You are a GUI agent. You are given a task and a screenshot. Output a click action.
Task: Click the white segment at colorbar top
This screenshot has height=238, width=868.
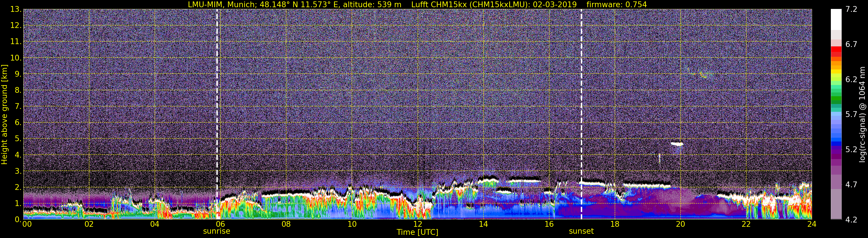pyautogui.click(x=836, y=20)
